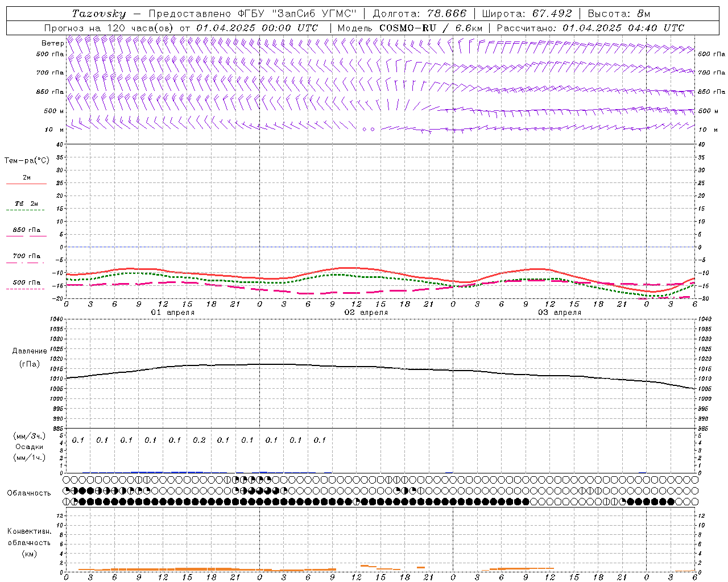
Task: Click the Широта 67.492 latitude value
Action: coord(527,14)
